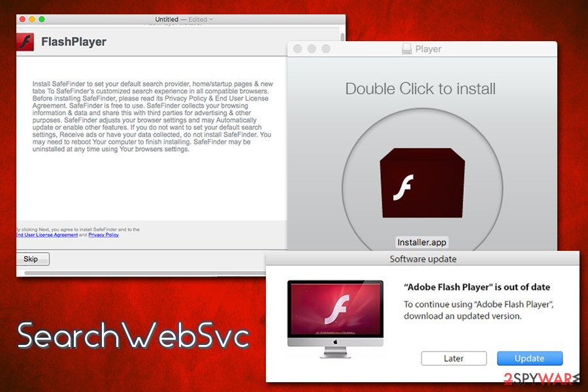Choose Later in the Software update dialog
The image size is (588, 392).
[x=454, y=358]
